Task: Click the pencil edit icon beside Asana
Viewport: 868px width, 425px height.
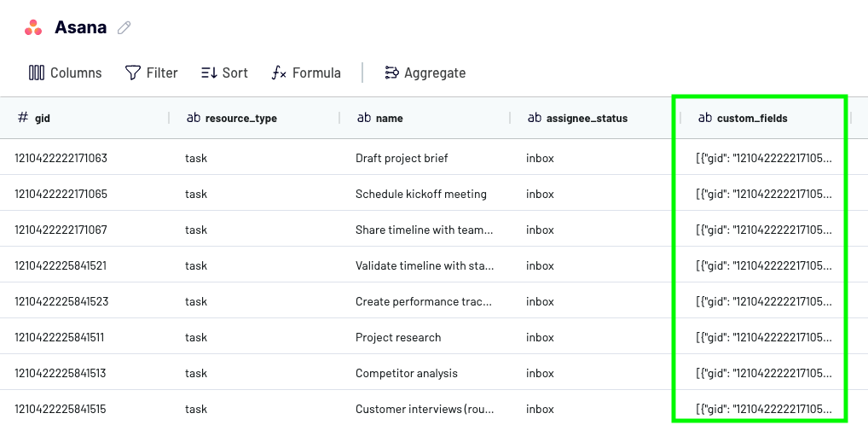Action: (124, 27)
